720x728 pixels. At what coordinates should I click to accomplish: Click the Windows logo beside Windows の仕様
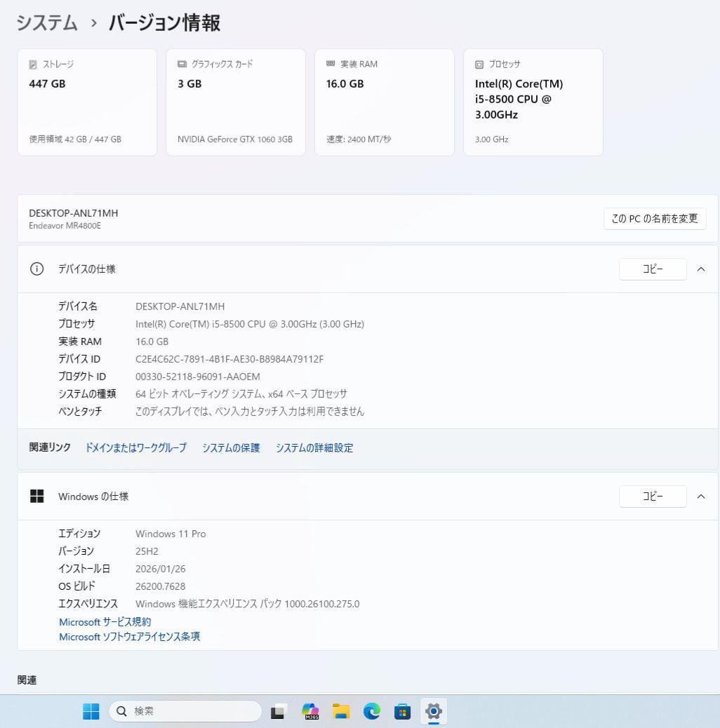point(36,495)
